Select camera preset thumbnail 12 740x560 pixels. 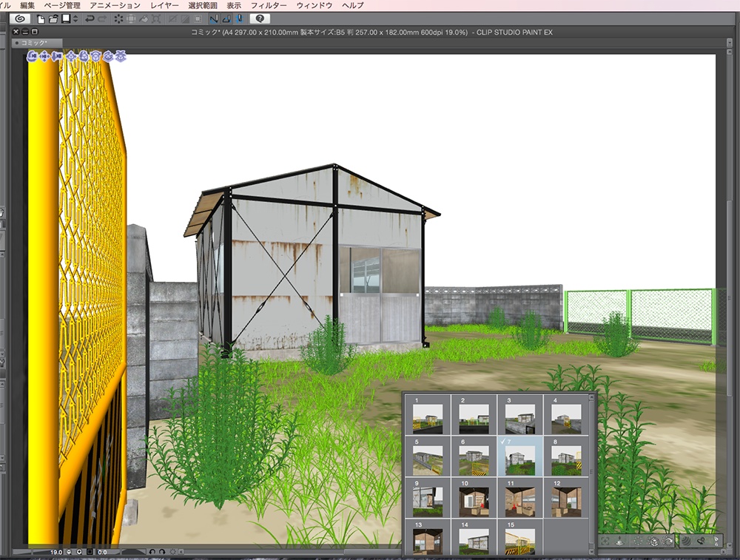[x=566, y=498]
